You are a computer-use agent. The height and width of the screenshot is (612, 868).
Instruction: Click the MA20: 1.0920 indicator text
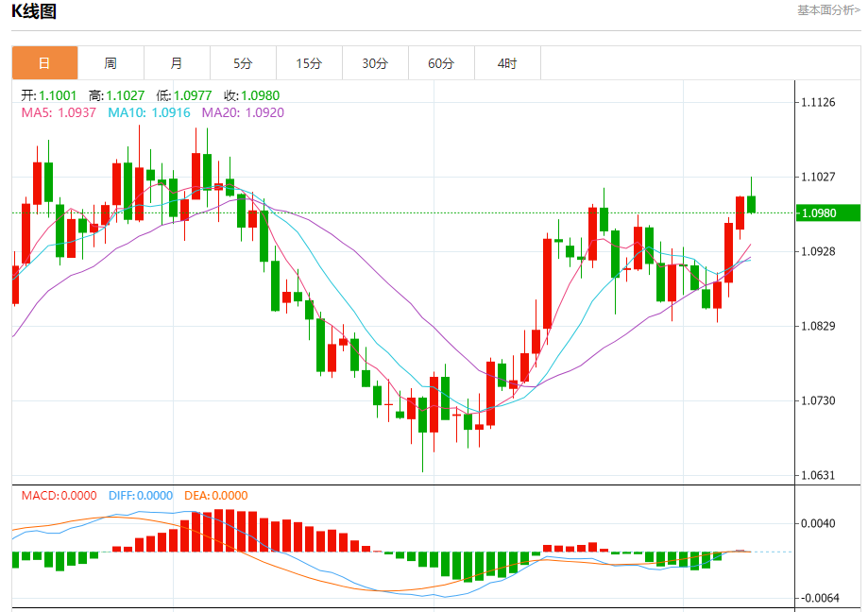click(x=243, y=112)
